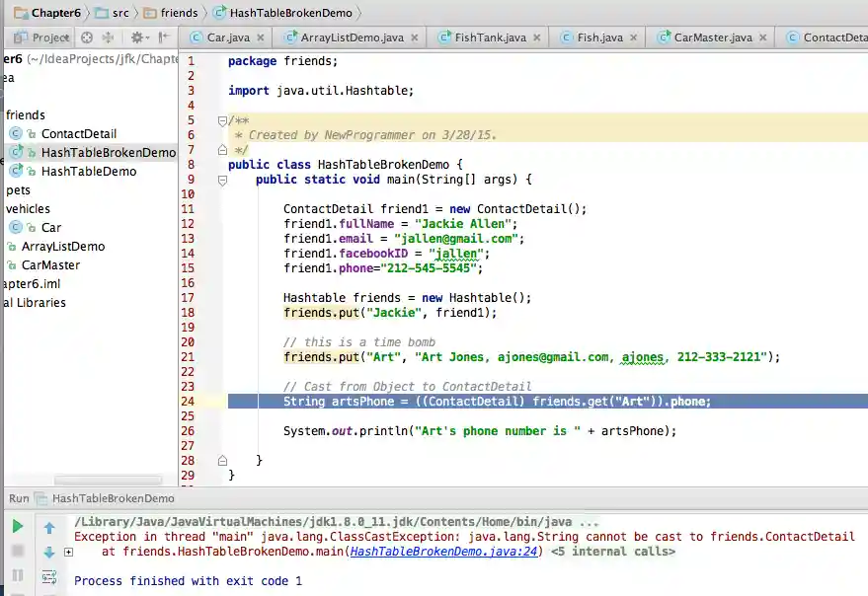Toggle soft-wrap in the Run console

coord(49,576)
